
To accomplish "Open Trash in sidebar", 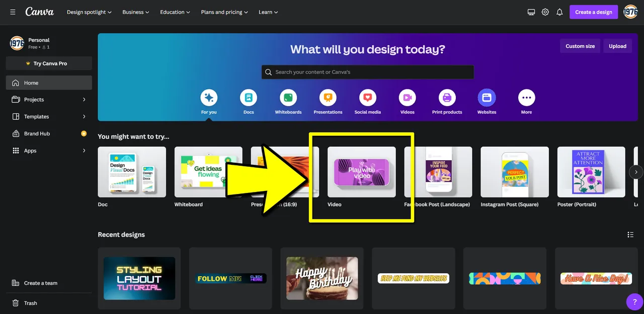I will 49,303.
